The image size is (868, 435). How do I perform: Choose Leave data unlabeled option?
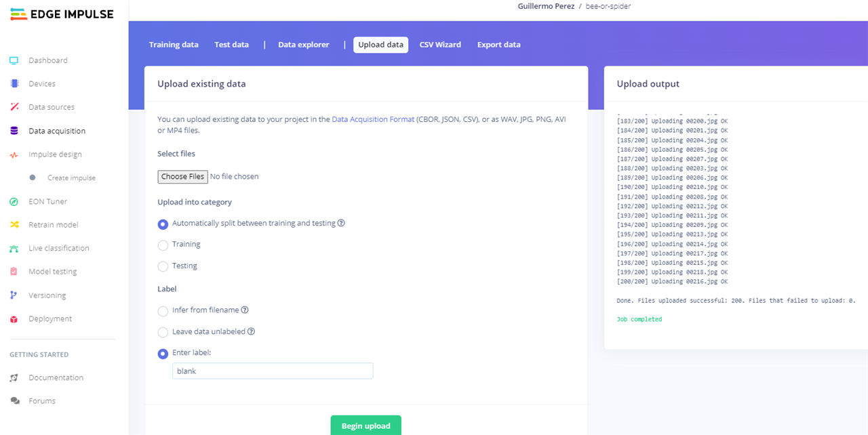tap(163, 332)
